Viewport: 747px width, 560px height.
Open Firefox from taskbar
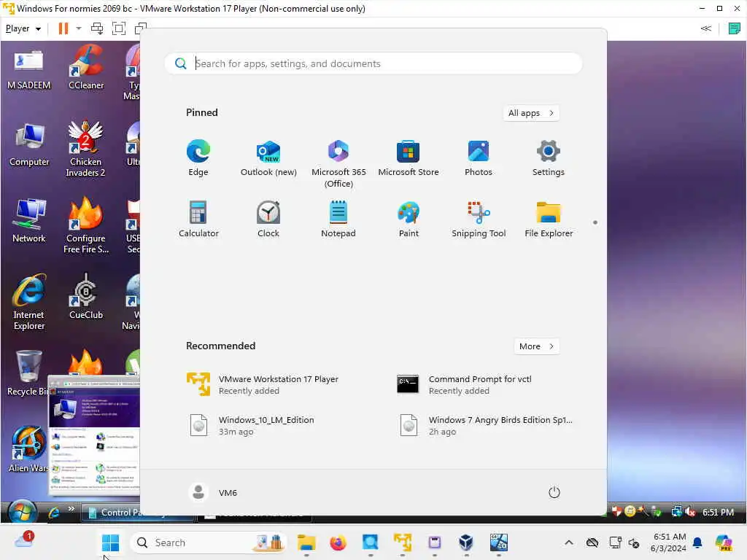click(338, 542)
